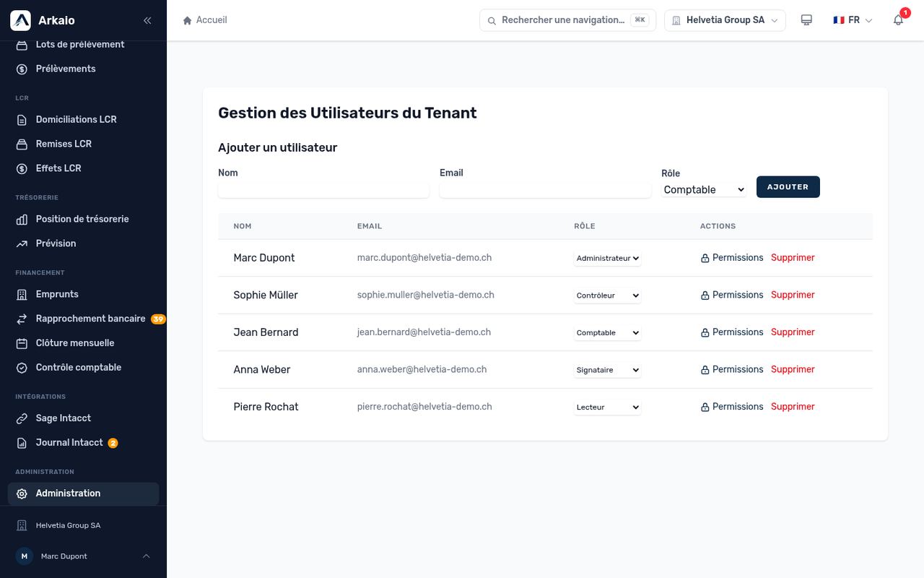Click the Arkaio logo icon
The image size is (924, 578).
(20, 20)
